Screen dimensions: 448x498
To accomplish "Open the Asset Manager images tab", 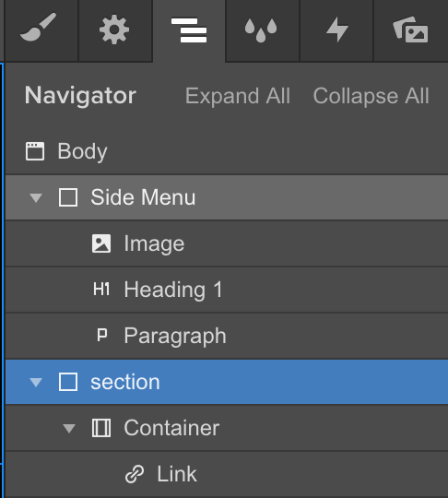I will click(410, 30).
